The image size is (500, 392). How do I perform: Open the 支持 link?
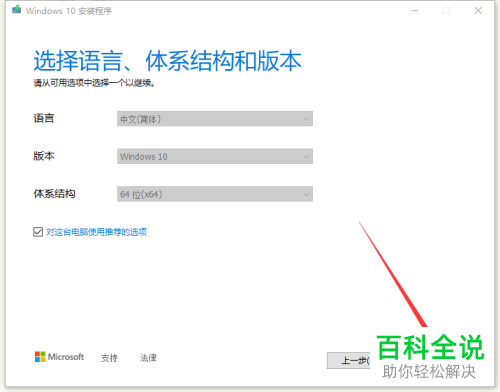point(109,358)
